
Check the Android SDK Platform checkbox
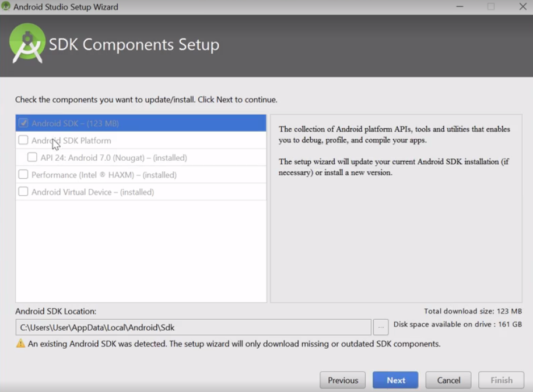pyautogui.click(x=23, y=140)
